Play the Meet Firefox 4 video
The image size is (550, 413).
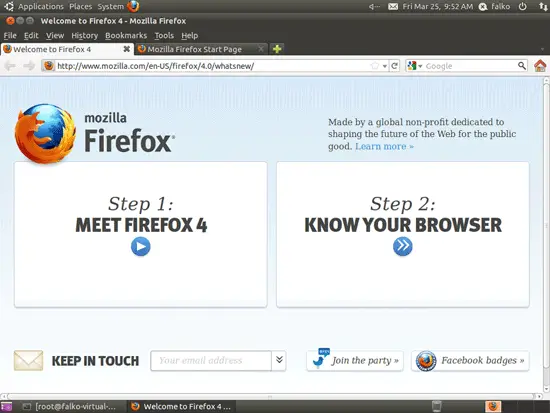(x=141, y=247)
